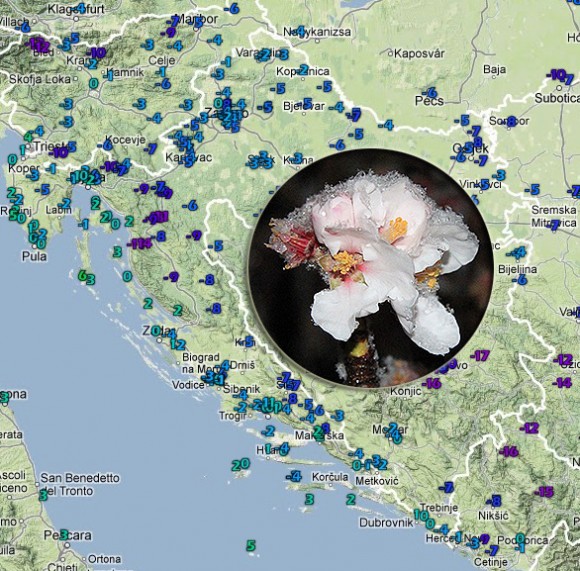Select the Subotica city label
Screen dimensions: 580x571
557,98
